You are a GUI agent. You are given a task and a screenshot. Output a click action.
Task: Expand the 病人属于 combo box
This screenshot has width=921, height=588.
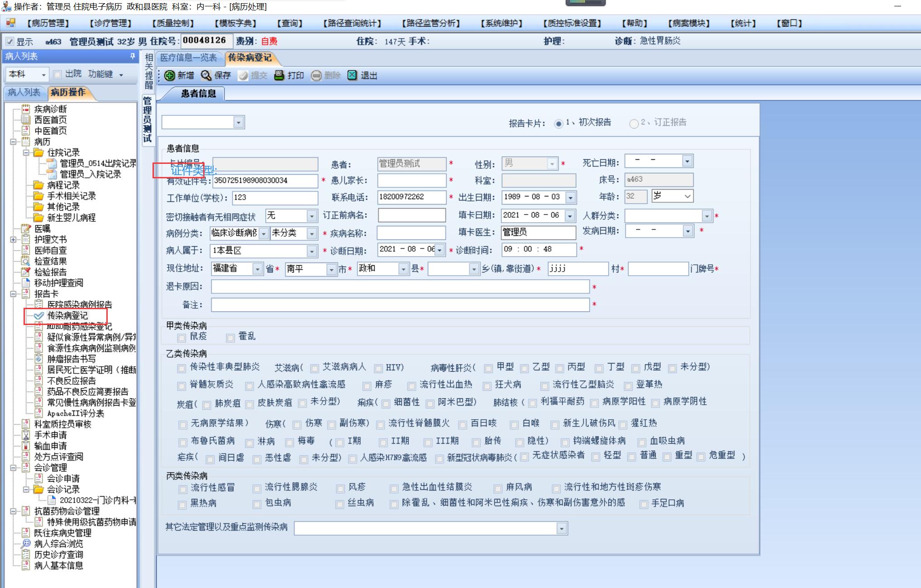point(311,251)
